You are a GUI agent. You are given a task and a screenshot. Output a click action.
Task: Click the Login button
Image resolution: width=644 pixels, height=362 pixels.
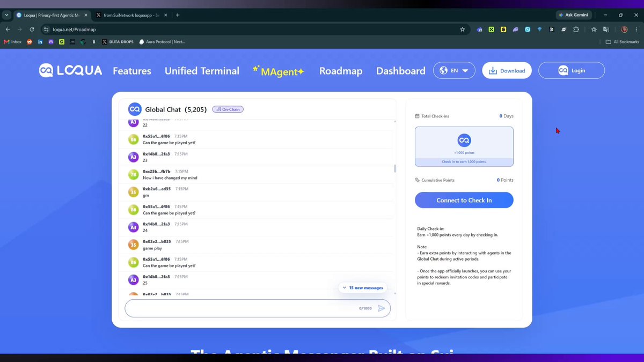572,70
